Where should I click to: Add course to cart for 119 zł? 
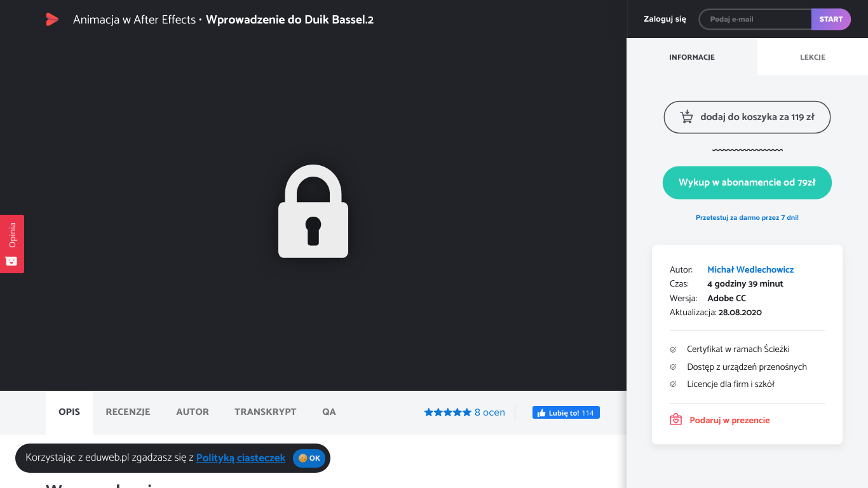pos(747,117)
